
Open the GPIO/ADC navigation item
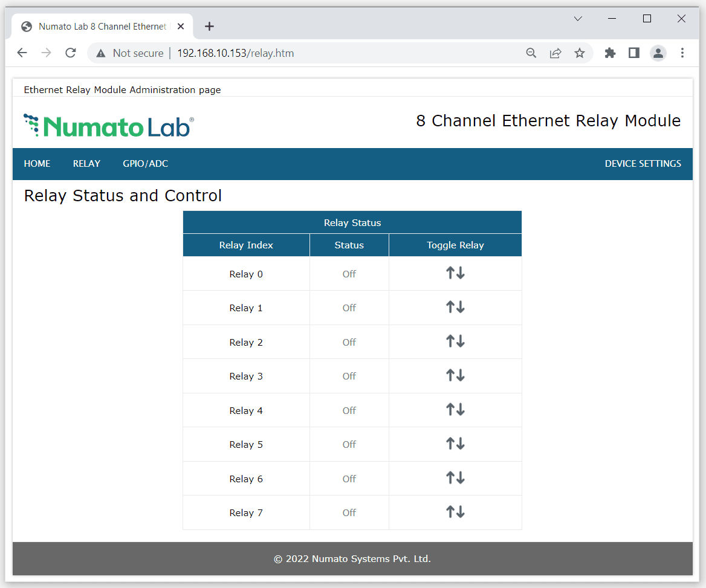tap(145, 164)
